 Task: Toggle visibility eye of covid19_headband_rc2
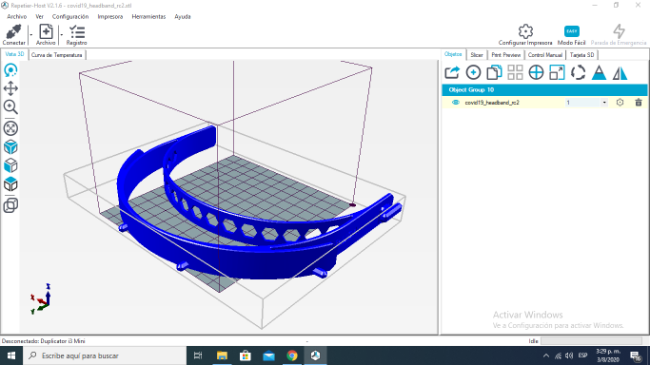[x=456, y=102]
